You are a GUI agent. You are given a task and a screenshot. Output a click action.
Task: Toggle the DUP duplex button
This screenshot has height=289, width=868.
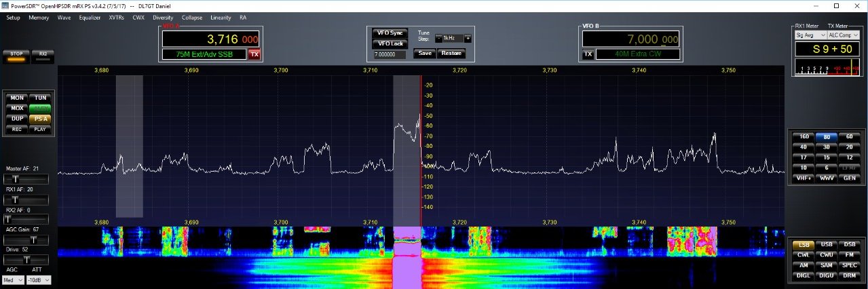pyautogui.click(x=17, y=119)
